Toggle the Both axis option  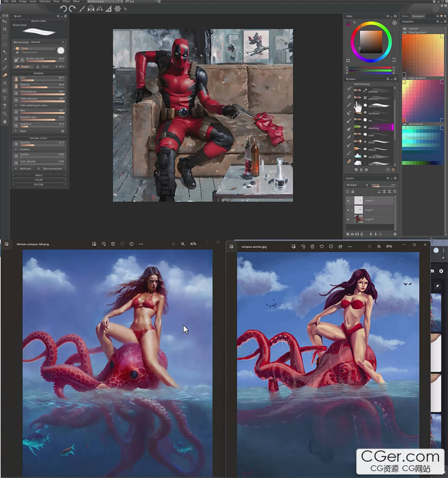(x=23, y=169)
